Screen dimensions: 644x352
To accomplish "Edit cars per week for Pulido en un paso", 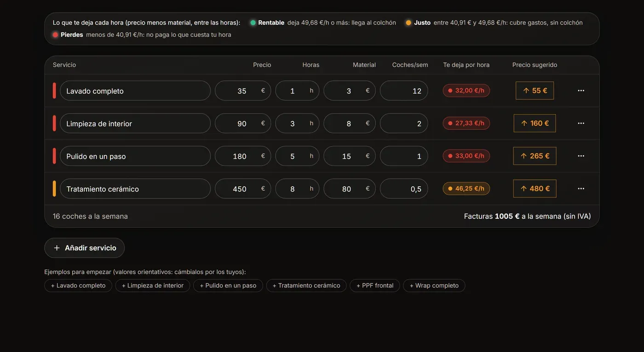I will click(404, 156).
